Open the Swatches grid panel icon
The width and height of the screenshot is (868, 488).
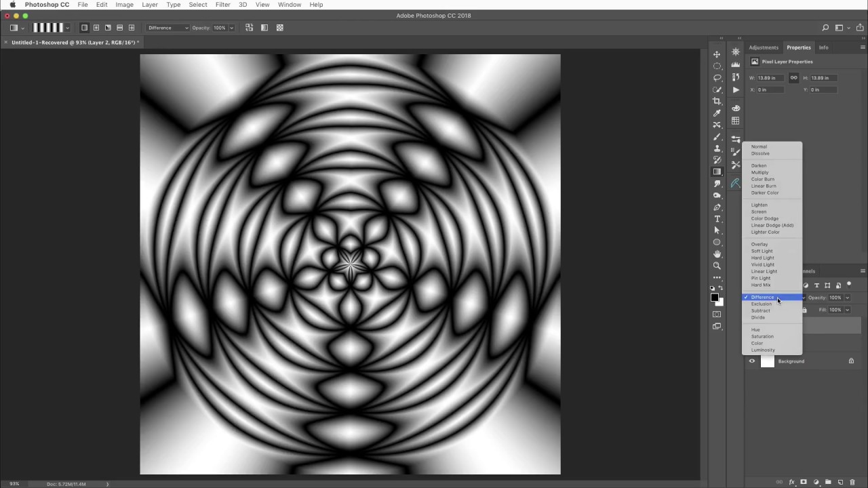click(736, 121)
